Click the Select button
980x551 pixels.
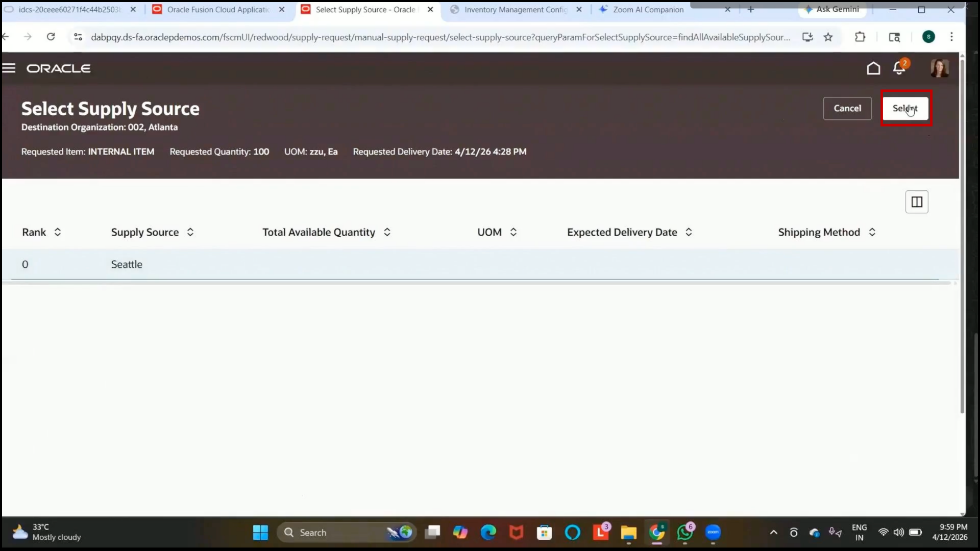click(x=905, y=108)
